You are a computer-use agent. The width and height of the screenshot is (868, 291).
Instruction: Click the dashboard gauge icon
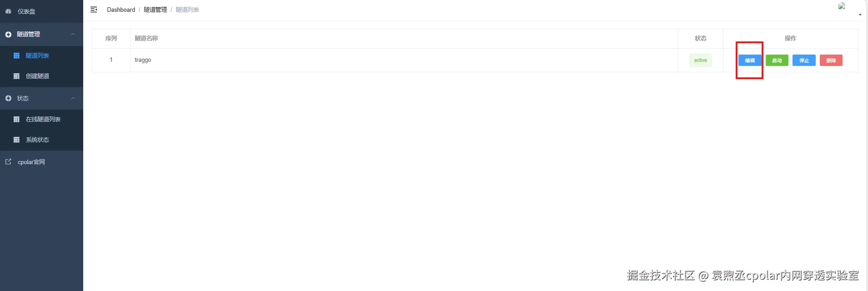pos(8,11)
